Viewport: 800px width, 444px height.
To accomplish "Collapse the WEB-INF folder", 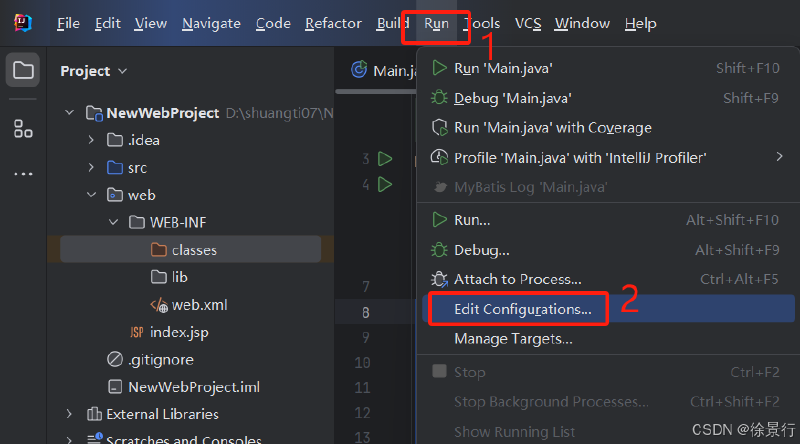I will (x=113, y=222).
